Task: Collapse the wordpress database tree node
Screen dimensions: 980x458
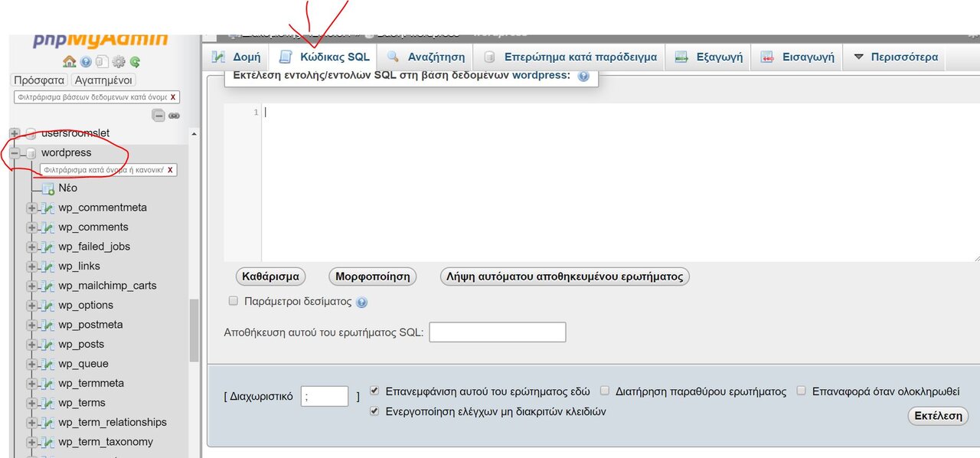Action: coord(15,153)
